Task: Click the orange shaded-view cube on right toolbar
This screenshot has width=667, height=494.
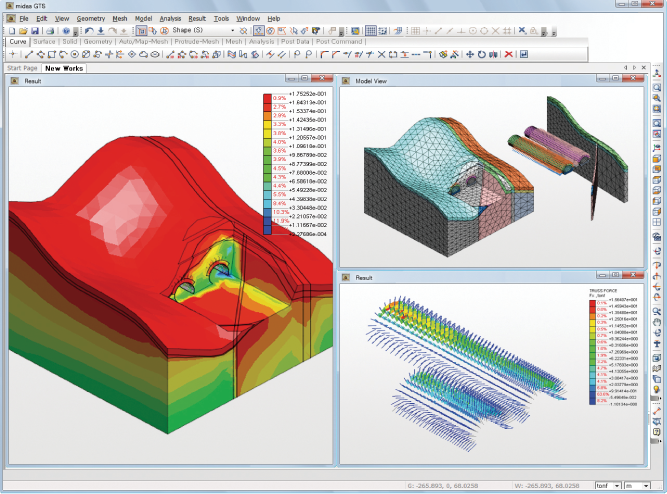Action: 657,158
